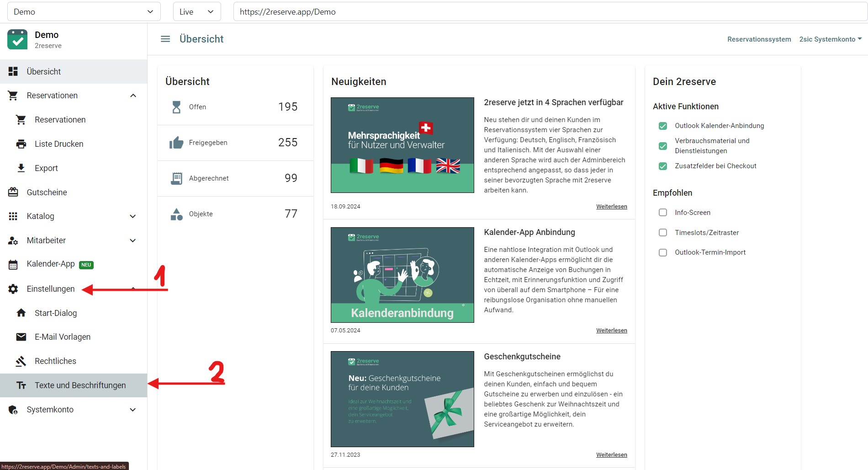Image resolution: width=868 pixels, height=470 pixels.
Task: Click the Kalender-App calendar icon
Action: pos(13,264)
